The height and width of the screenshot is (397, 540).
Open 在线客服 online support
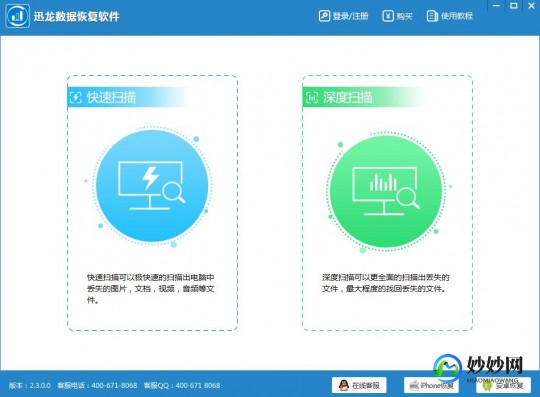click(x=359, y=385)
